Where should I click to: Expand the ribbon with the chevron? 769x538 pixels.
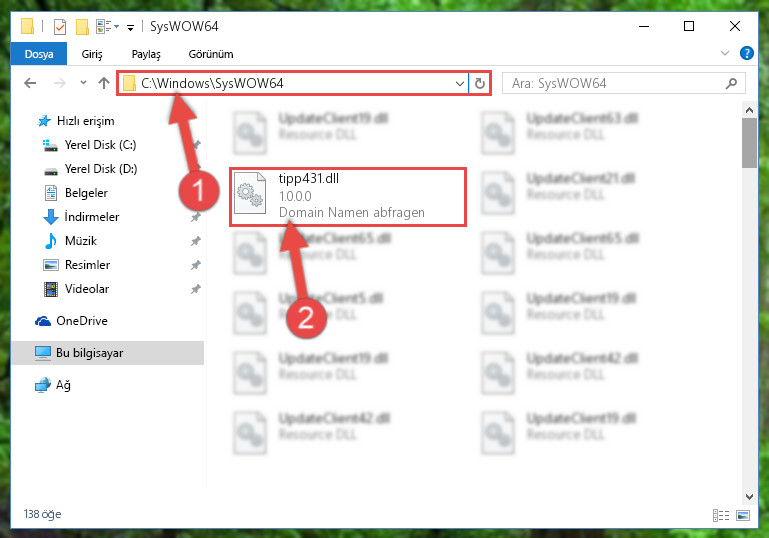724,53
